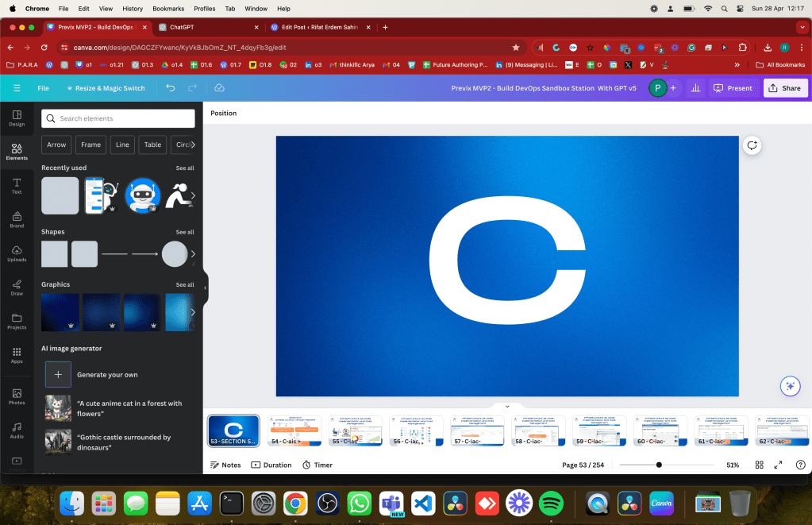Select the Draw tool in sidebar
Screen dimensions: 812x525
[x=17, y=288]
